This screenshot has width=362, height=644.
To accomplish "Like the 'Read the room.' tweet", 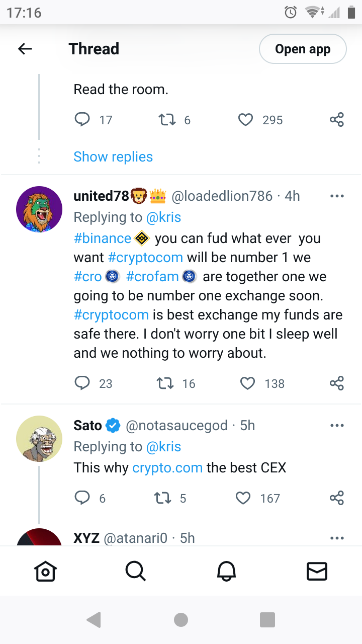I will (x=245, y=120).
